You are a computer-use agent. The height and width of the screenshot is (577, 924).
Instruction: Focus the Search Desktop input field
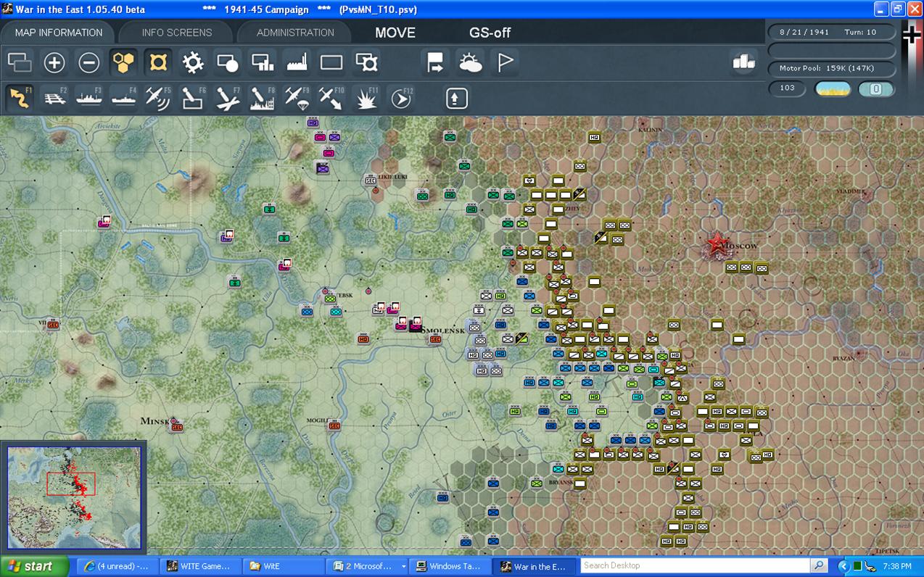[696, 565]
